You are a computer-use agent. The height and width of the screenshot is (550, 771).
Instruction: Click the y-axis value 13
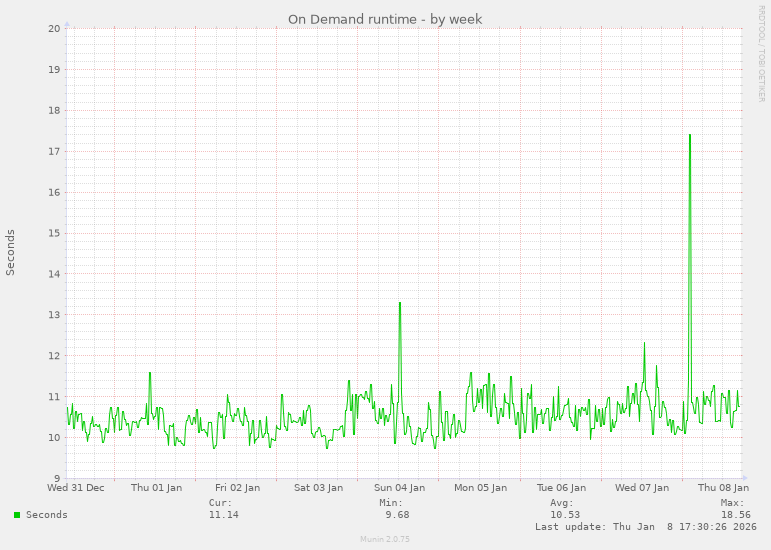coord(54,315)
